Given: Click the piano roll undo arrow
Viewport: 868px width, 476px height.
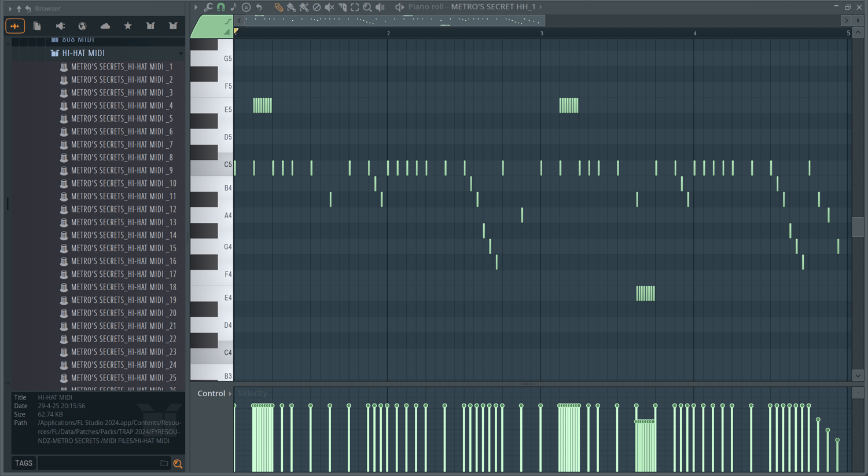Looking at the screenshot, I should (x=259, y=8).
